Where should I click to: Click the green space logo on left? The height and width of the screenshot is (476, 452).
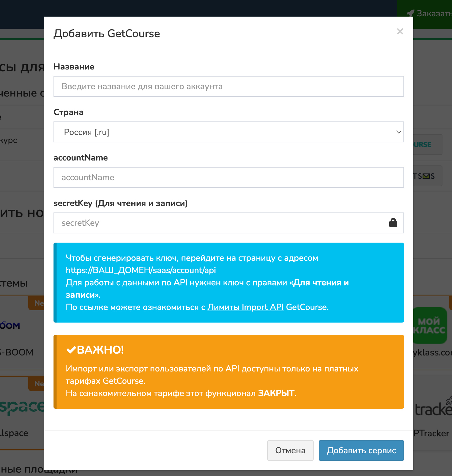pos(22,407)
